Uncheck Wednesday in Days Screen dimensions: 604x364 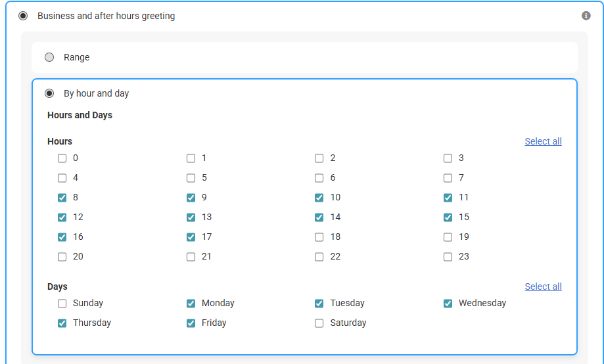point(448,304)
